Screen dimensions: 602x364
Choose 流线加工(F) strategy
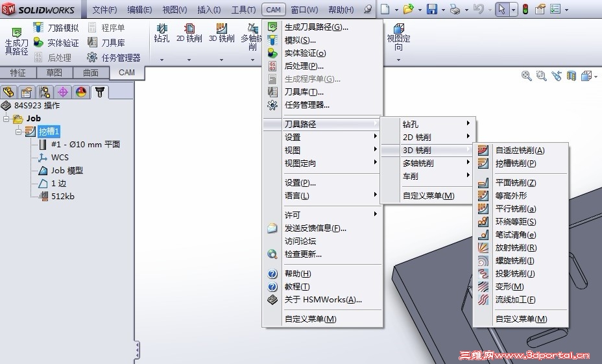520,300
